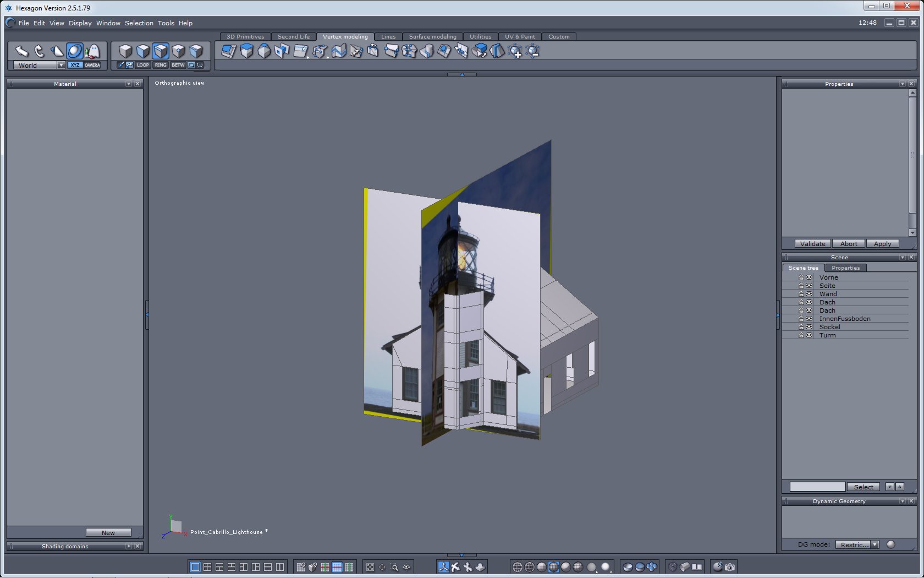Open the Dynamic Geometry panel menu arrow
924x578 pixels.
click(903, 501)
